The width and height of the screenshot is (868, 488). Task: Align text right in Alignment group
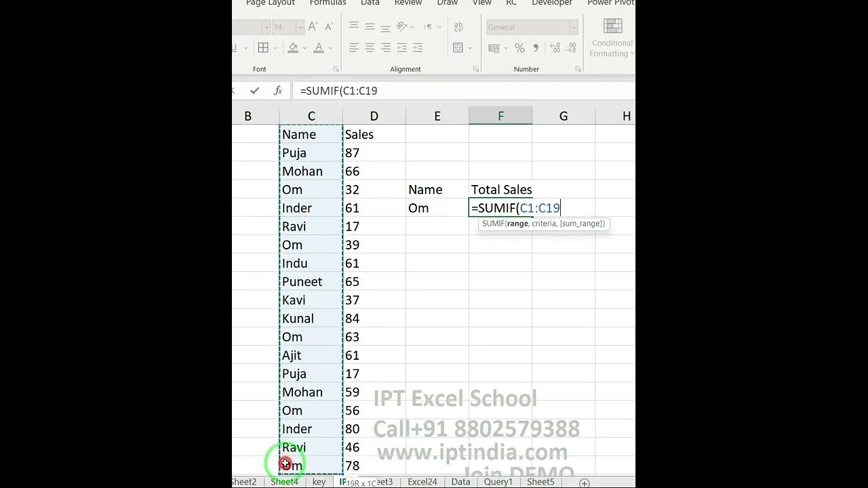tap(385, 47)
